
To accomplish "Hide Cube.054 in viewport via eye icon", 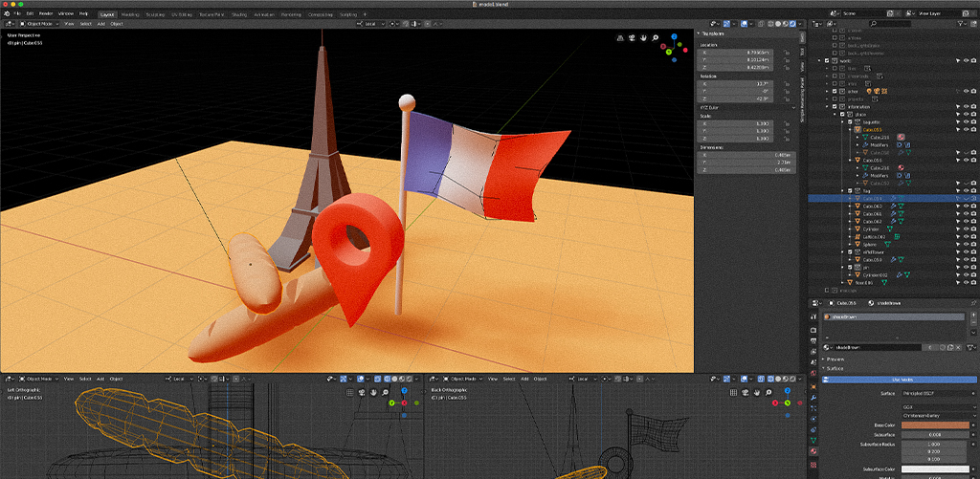I will click(x=966, y=199).
